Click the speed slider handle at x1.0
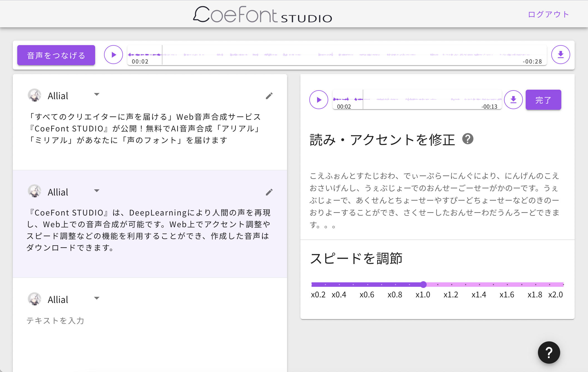 coord(423,284)
